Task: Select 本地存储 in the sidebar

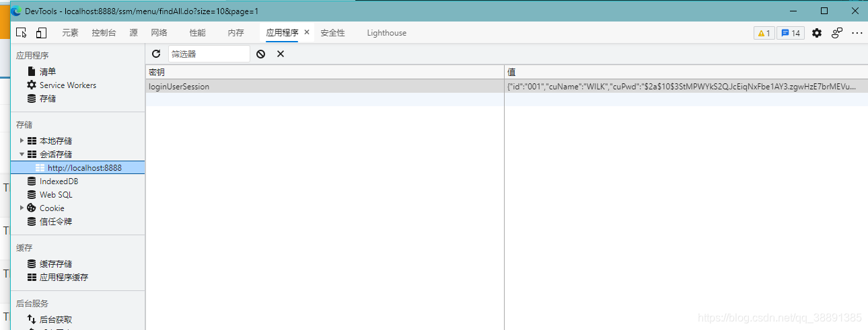Action: [55, 141]
